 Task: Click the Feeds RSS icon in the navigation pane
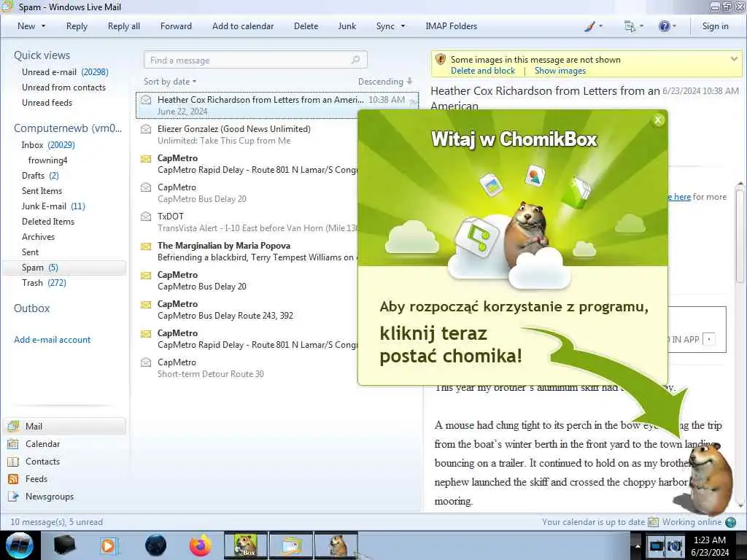[13, 479]
